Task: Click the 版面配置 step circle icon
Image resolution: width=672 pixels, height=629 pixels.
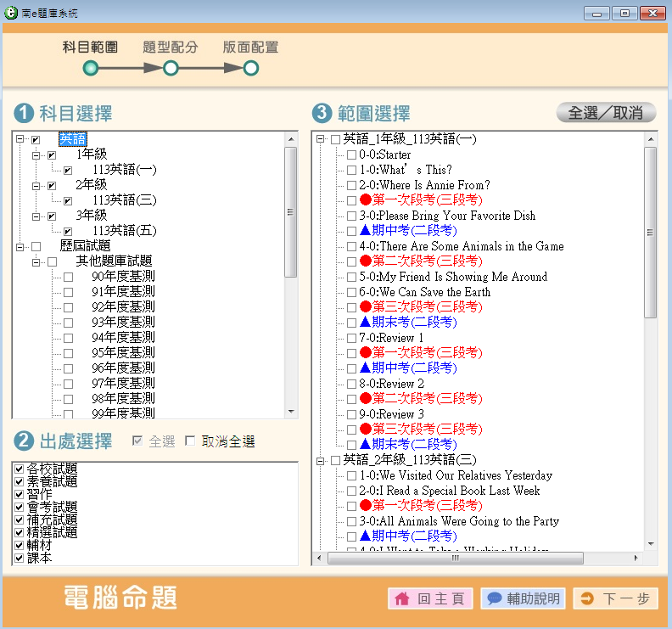Action: (251, 68)
